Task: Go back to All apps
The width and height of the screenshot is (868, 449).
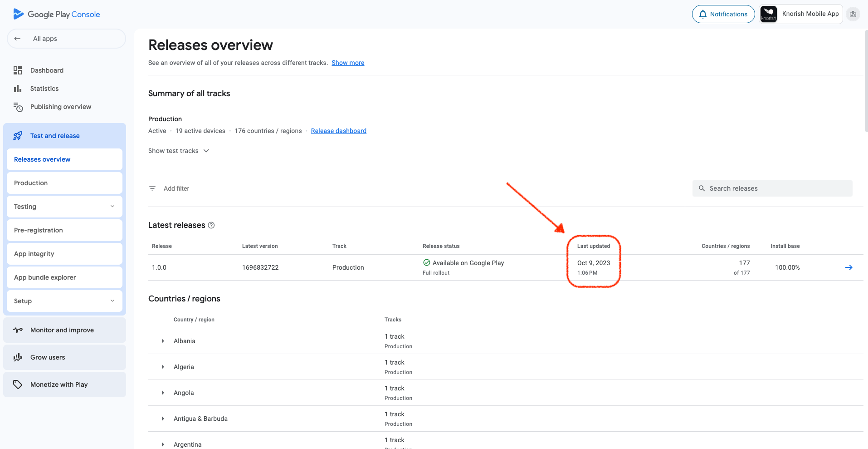Action: click(x=66, y=39)
